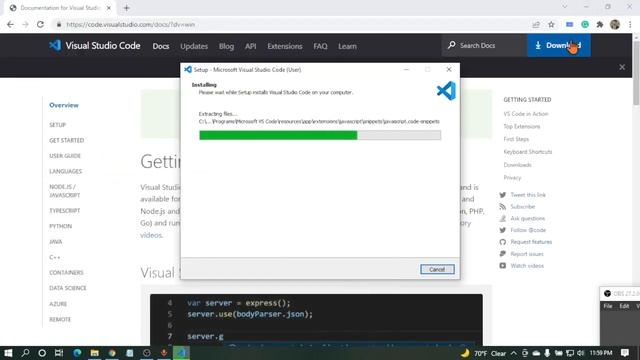Viewport: 640px width, 360px height.
Task: Click the Watch videos YouTube icon
Action: (x=502, y=266)
